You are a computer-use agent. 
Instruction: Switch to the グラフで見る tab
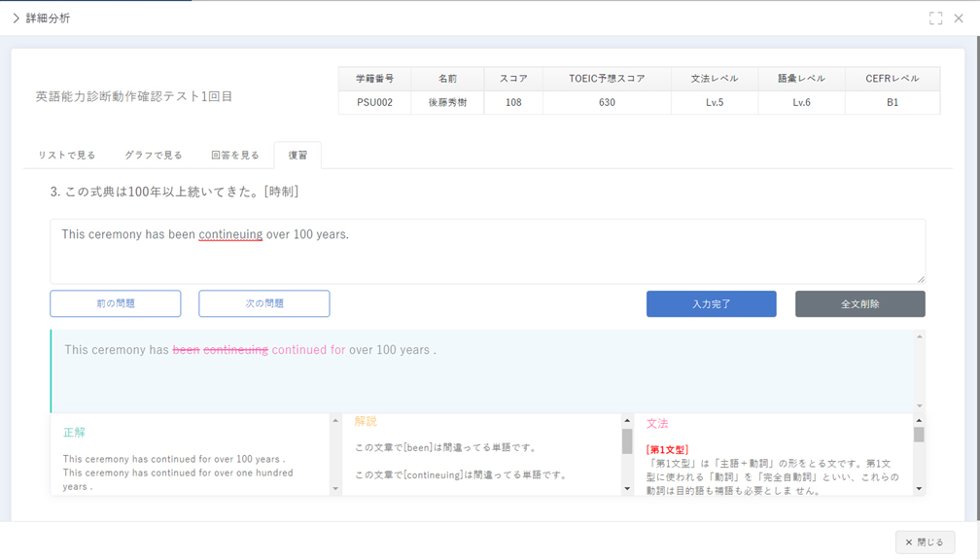[x=154, y=155]
